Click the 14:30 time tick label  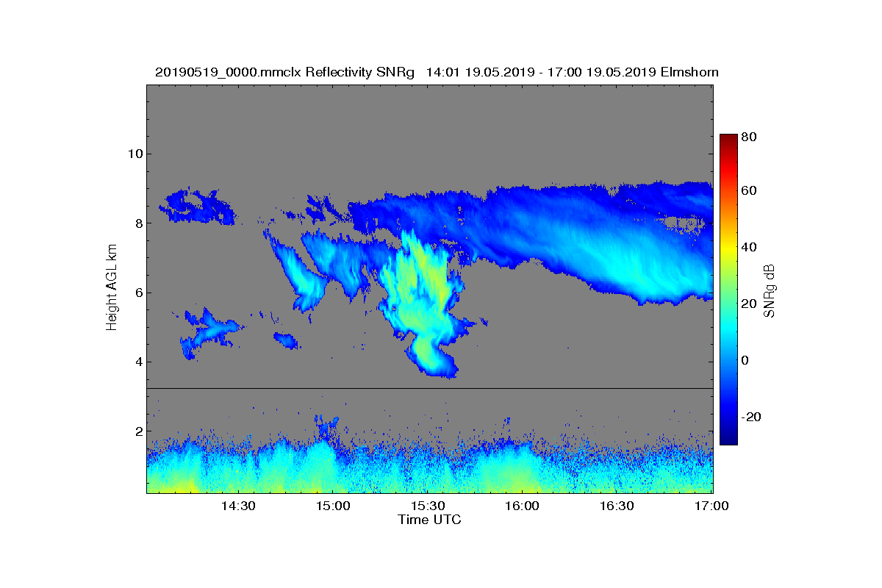(237, 506)
